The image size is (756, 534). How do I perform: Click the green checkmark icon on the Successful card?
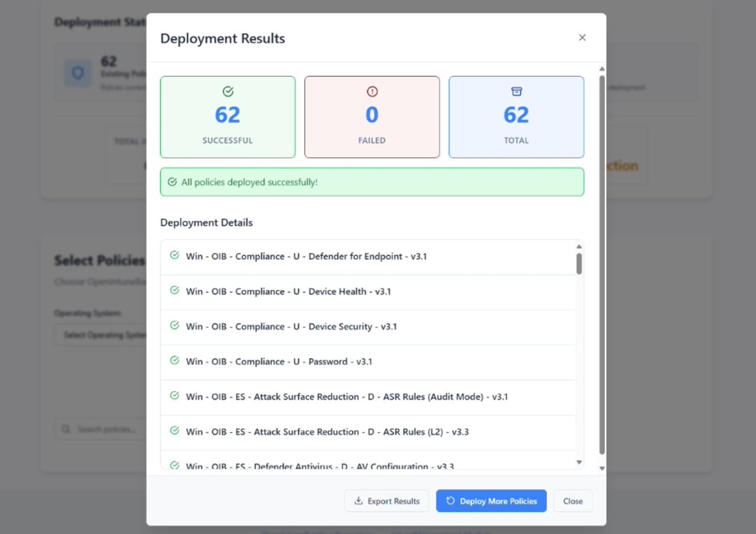point(227,91)
